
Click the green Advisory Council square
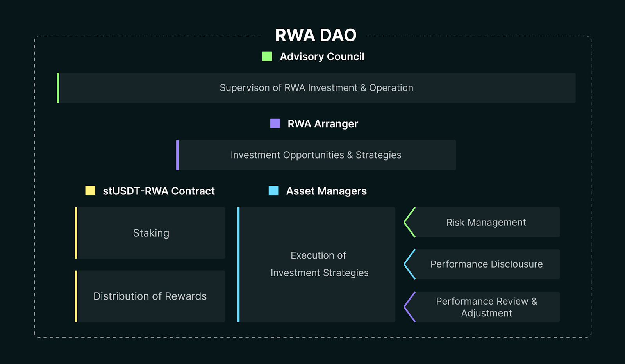tap(267, 56)
